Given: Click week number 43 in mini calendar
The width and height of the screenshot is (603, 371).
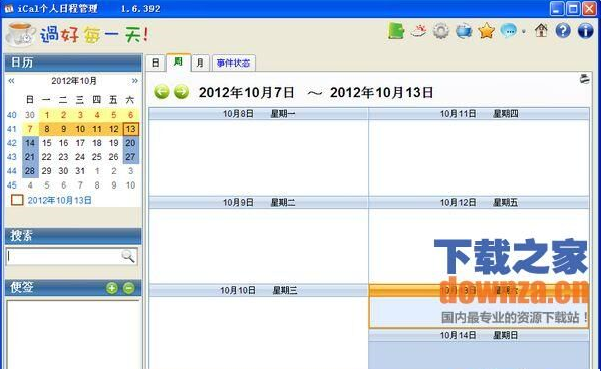Looking at the screenshot, I should [x=12, y=157].
